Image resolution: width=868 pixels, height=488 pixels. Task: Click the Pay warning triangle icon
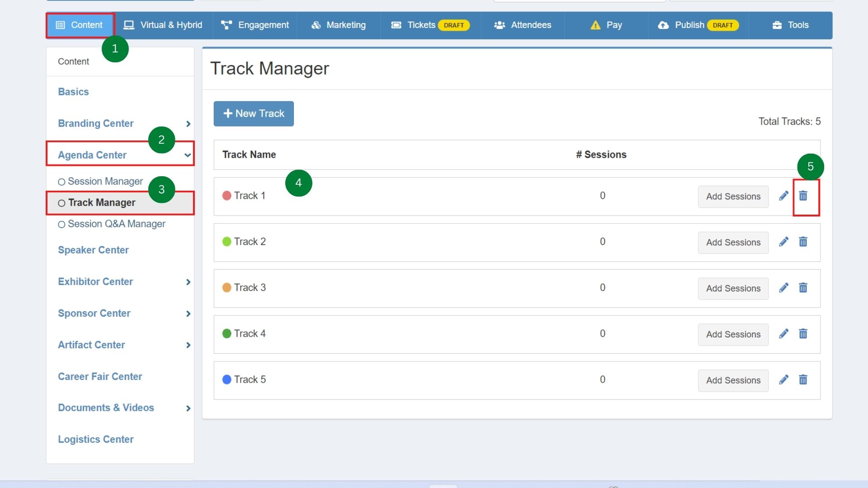595,25
